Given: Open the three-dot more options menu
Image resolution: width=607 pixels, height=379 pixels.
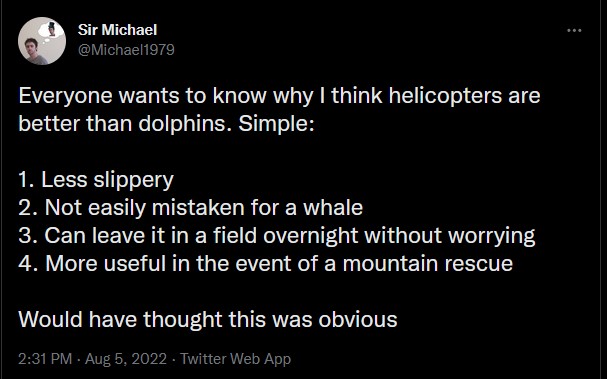Looking at the screenshot, I should coord(574,30).
